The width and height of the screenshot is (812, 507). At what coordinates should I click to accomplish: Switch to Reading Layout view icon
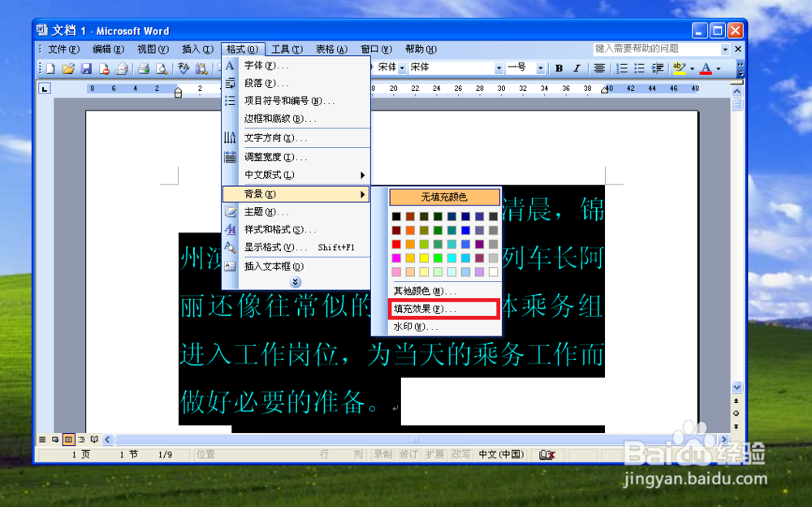94,440
